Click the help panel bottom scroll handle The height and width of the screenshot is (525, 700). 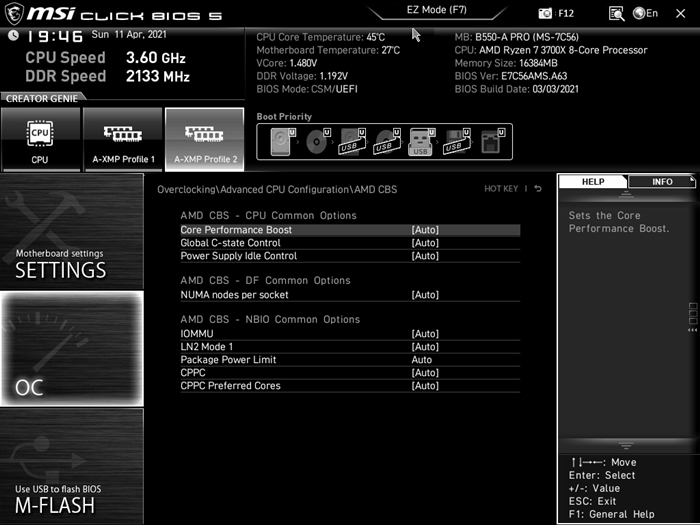[626, 446]
